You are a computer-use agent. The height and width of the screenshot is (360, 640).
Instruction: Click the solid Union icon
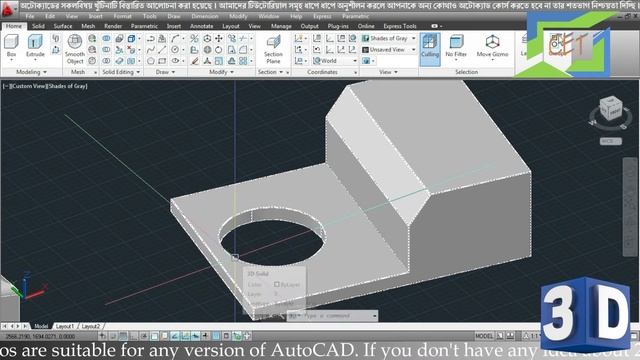point(106,39)
